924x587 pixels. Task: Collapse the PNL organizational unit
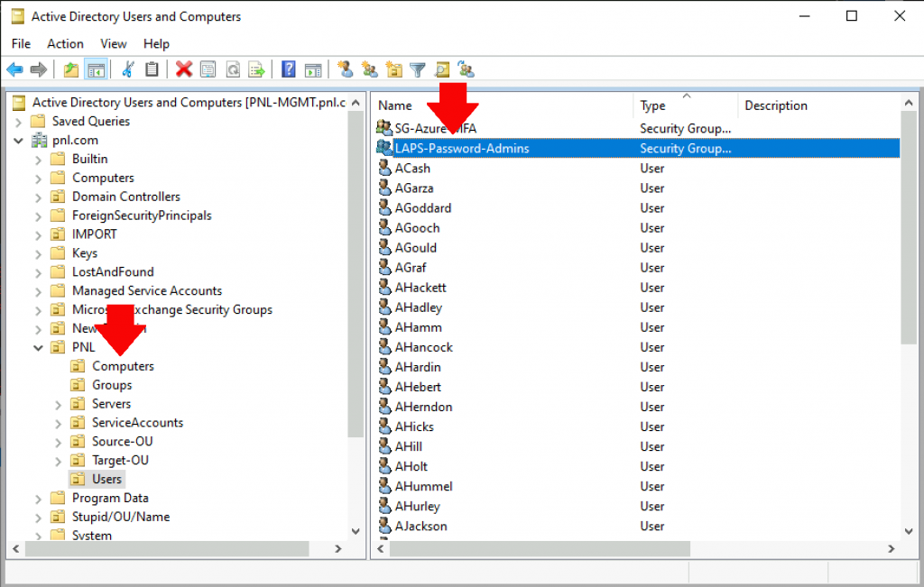click(x=38, y=347)
